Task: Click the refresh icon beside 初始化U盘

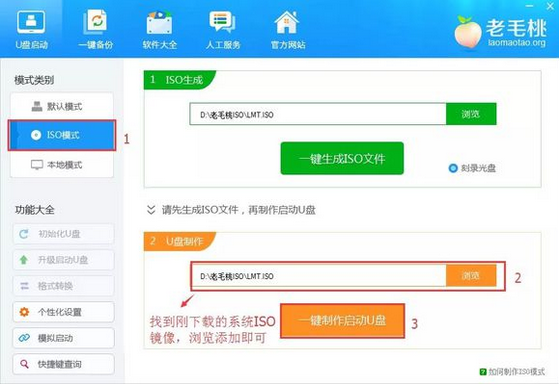Action: pyautogui.click(x=24, y=234)
